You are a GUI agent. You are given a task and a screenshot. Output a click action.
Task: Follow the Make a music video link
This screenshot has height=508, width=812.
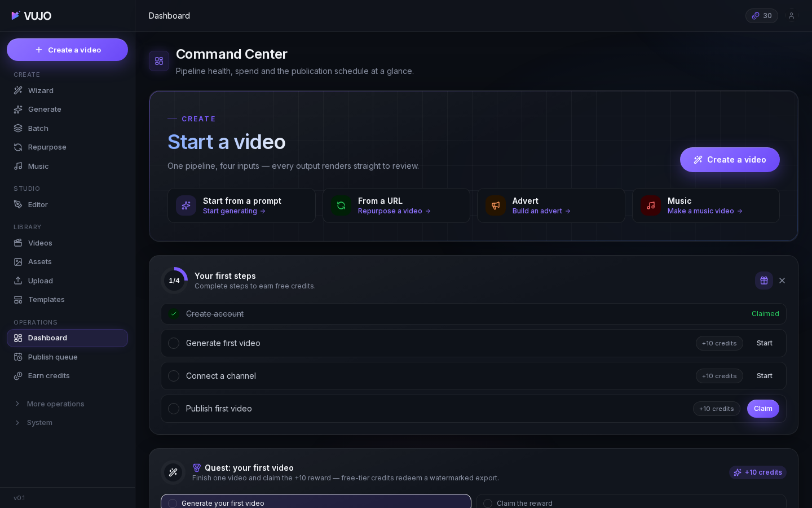pyautogui.click(x=705, y=211)
